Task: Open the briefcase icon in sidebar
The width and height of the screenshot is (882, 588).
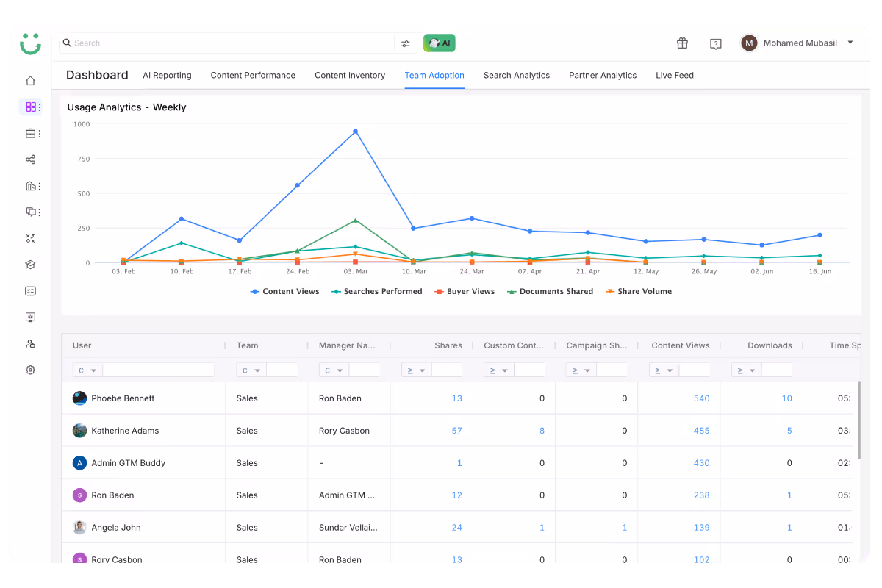Action: [30, 133]
